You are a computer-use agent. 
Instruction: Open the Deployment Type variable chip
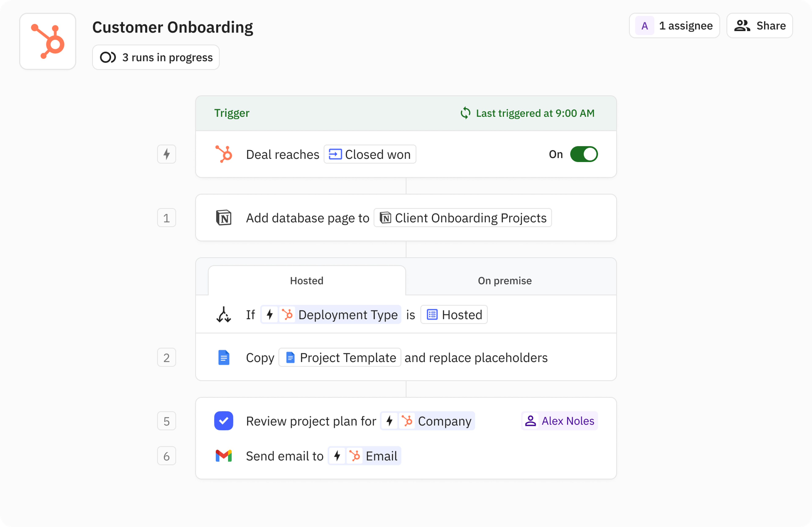point(331,315)
